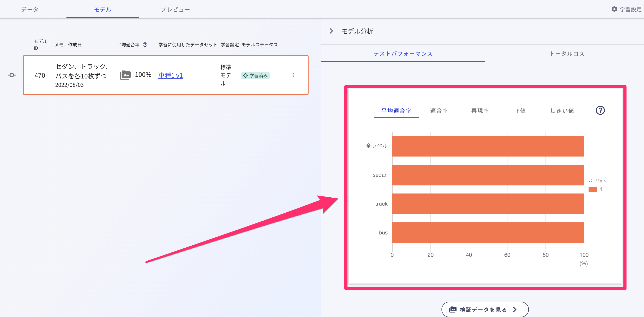Select the 再現率 metric tab
Screen dimensions: 644x317
479,111
